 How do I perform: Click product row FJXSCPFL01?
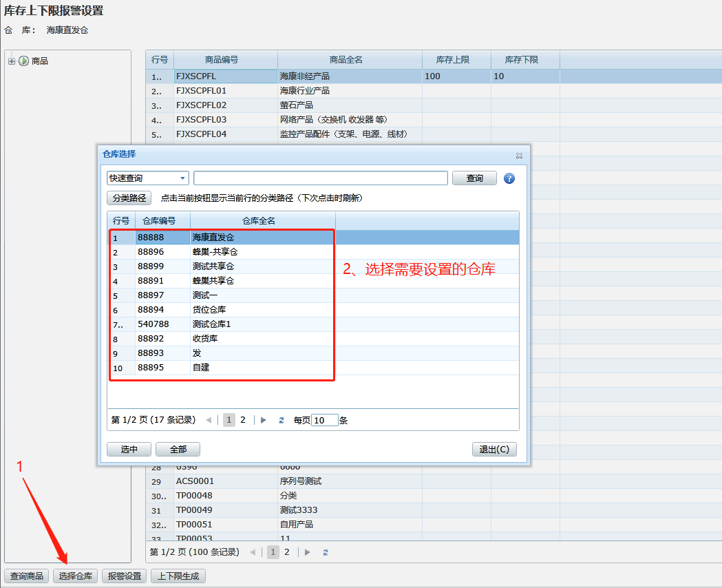coord(434,91)
